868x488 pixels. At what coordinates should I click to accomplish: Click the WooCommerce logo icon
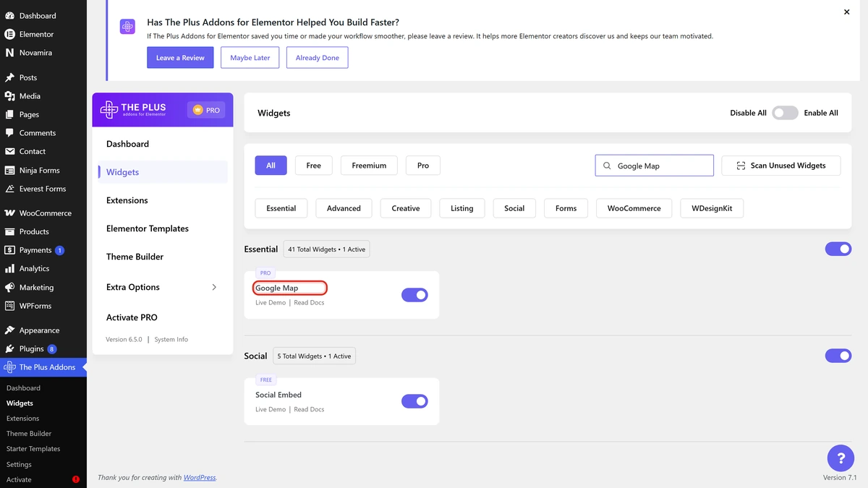pyautogui.click(x=9, y=213)
